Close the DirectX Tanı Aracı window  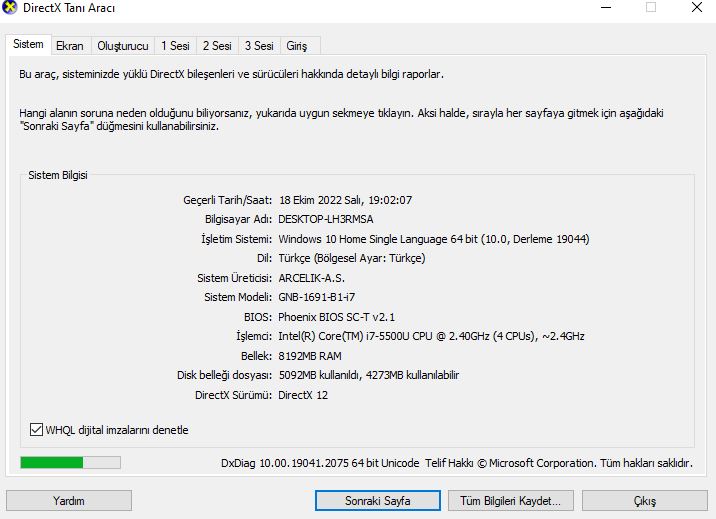click(x=697, y=7)
